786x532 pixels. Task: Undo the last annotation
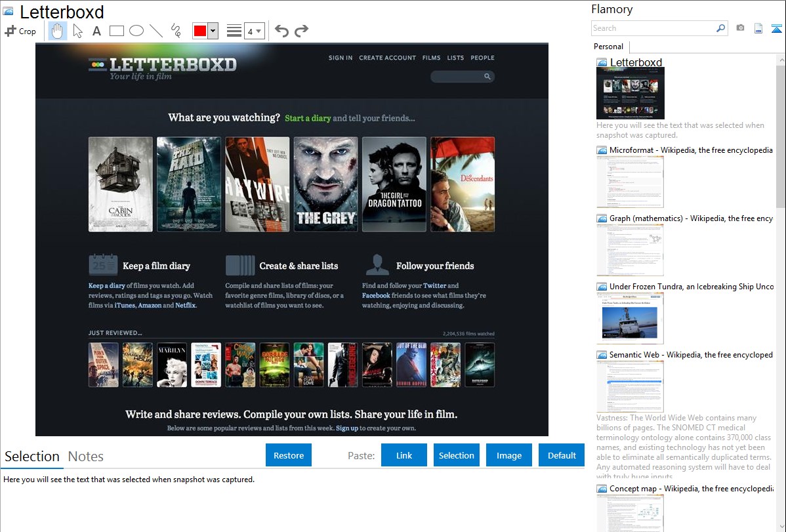coord(281,31)
